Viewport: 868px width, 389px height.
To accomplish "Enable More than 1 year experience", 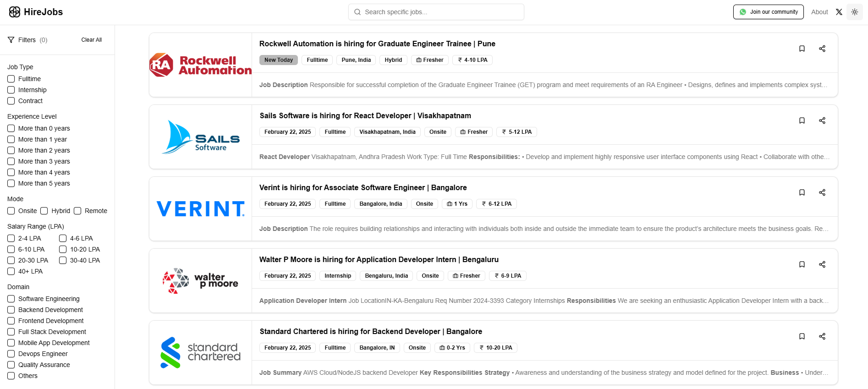I will (11, 139).
